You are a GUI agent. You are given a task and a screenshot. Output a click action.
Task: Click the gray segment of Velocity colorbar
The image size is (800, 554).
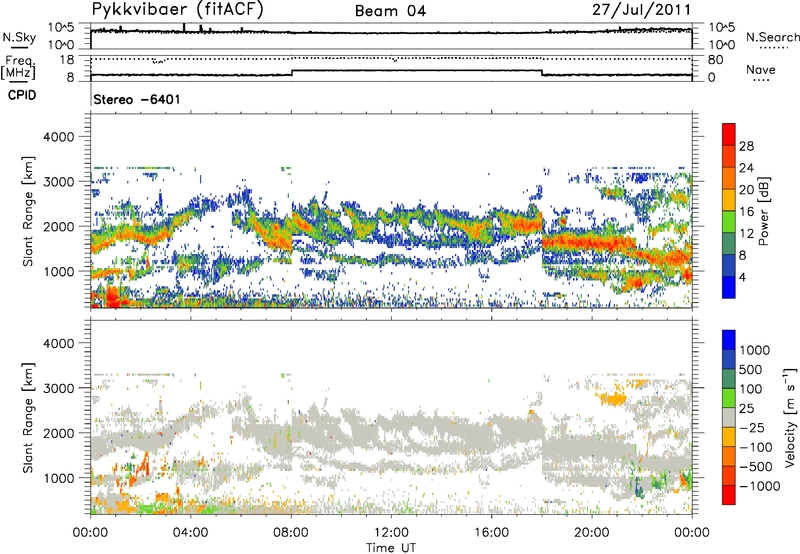[729, 418]
